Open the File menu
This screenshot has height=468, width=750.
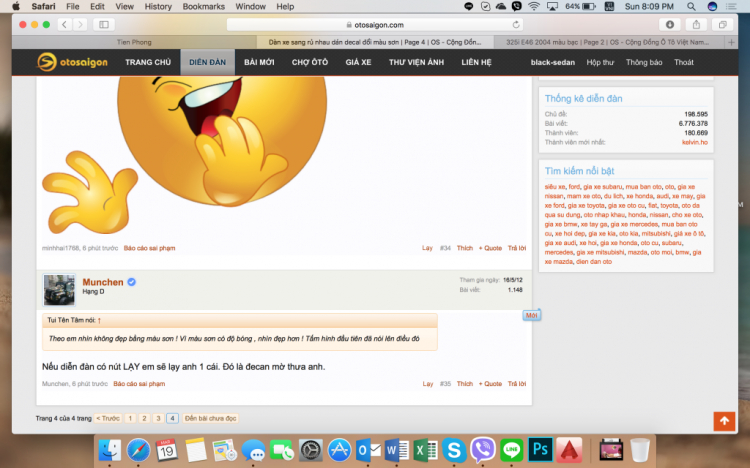click(x=73, y=6)
